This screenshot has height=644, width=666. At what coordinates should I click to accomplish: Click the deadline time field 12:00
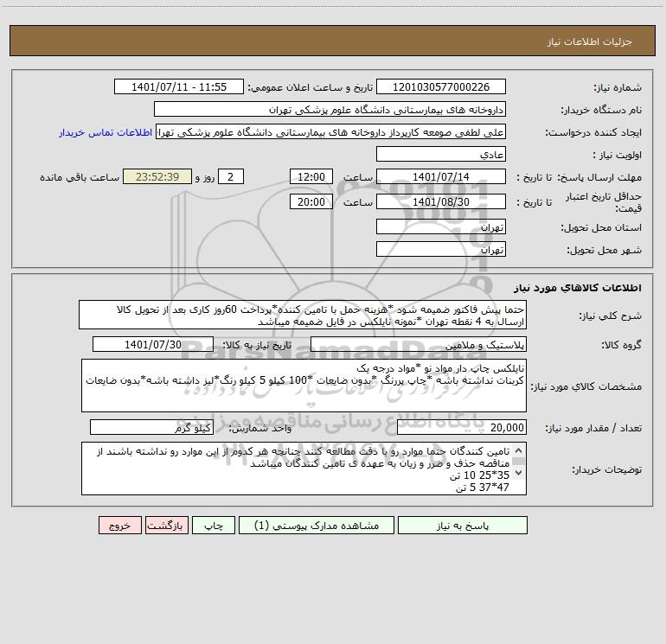coord(311,176)
